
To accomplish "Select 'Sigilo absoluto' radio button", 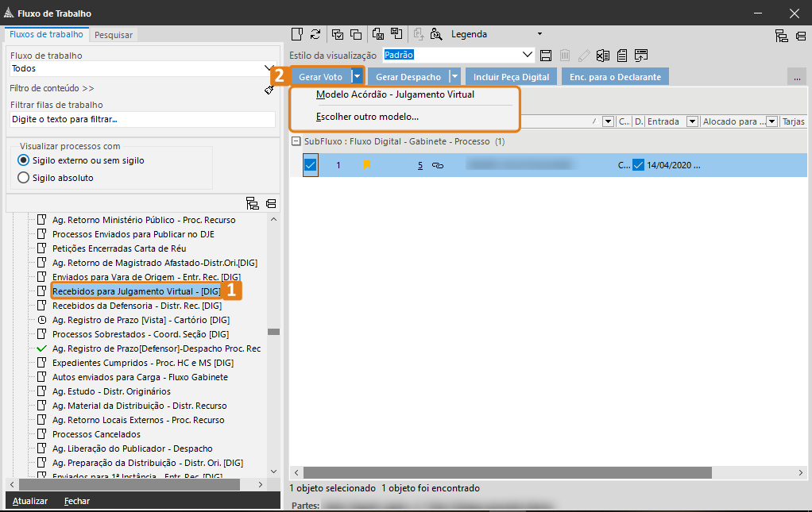I will [x=23, y=178].
